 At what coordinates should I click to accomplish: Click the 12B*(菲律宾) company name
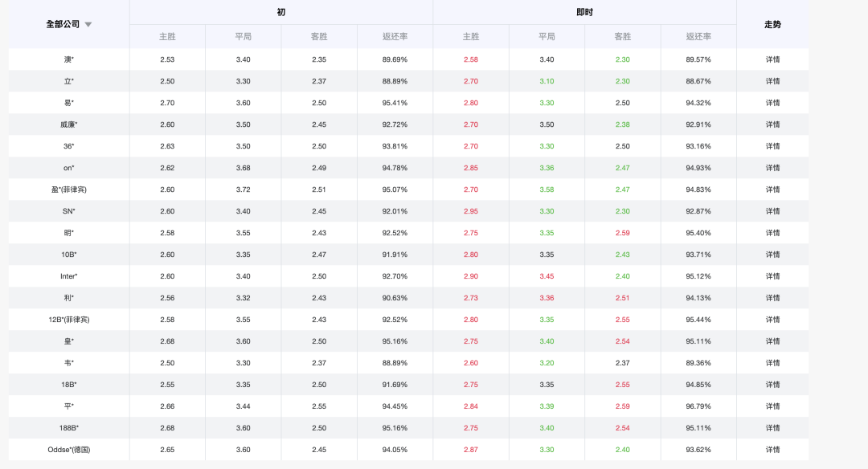click(68, 320)
